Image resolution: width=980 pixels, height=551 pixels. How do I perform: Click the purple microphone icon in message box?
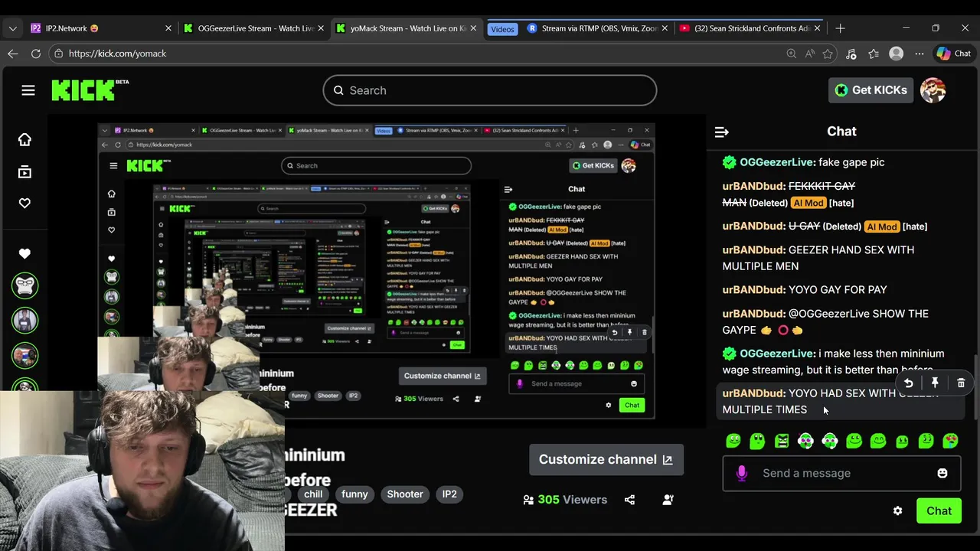[x=741, y=473]
